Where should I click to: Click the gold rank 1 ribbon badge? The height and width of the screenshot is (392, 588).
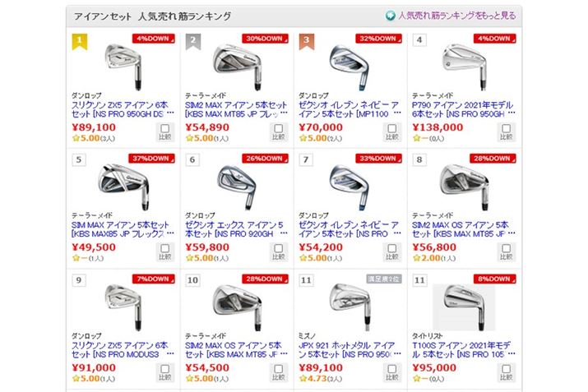pos(80,42)
